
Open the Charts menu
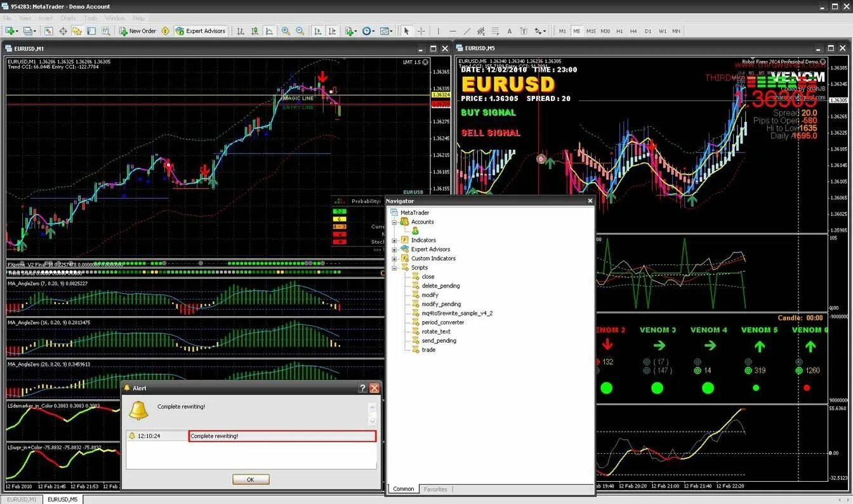(68, 18)
